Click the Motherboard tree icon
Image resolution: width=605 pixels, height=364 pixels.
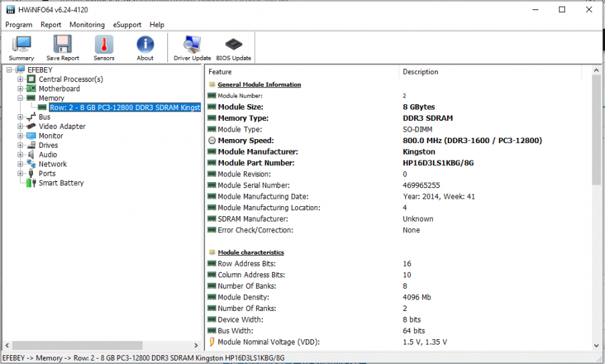pos(31,89)
